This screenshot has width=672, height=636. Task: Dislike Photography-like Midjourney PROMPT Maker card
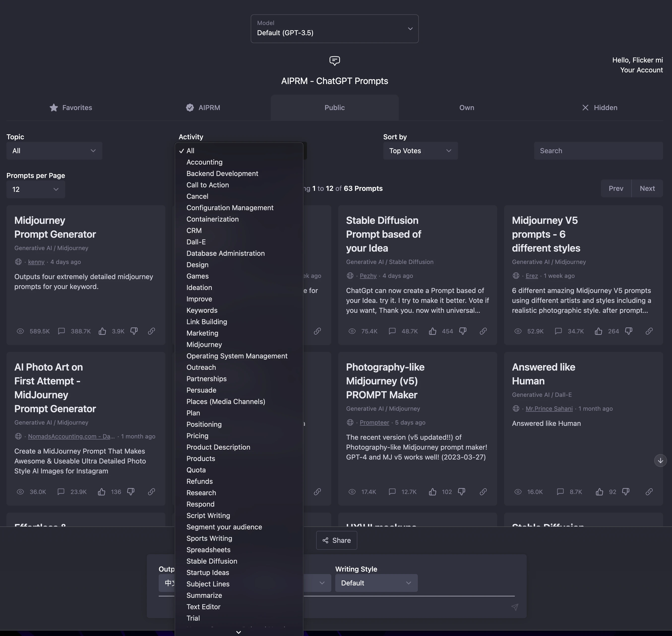461,492
